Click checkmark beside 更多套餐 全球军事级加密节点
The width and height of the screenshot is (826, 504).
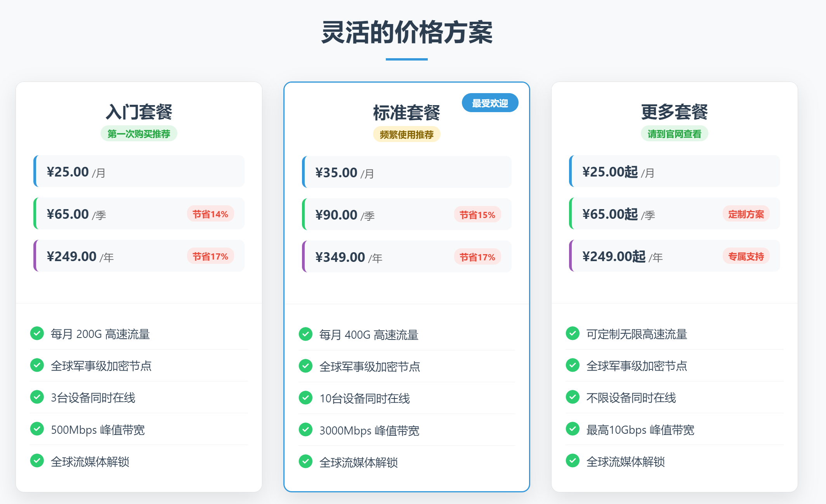(x=573, y=365)
